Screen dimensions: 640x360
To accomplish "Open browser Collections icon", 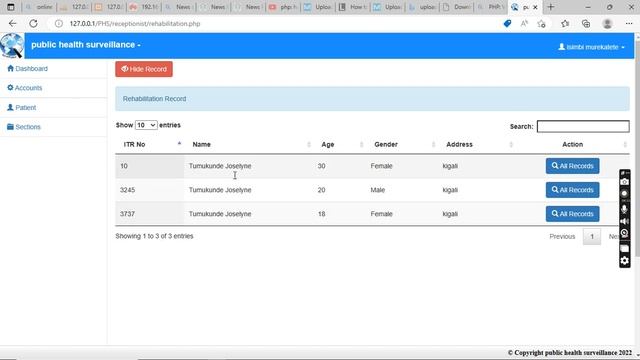I will coord(586,24).
